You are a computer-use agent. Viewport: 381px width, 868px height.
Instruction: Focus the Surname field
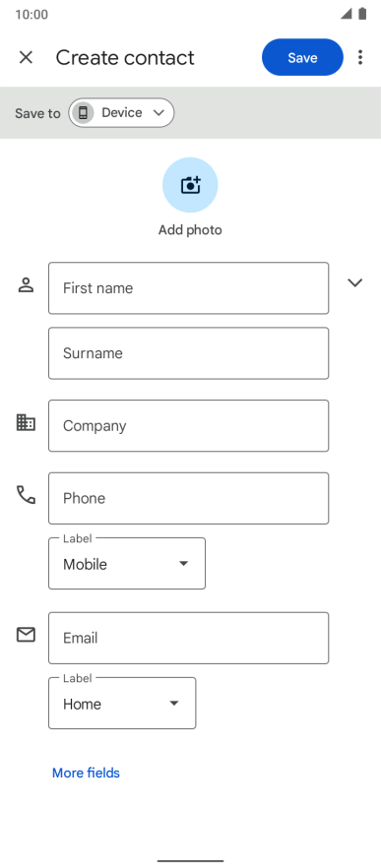(188, 353)
